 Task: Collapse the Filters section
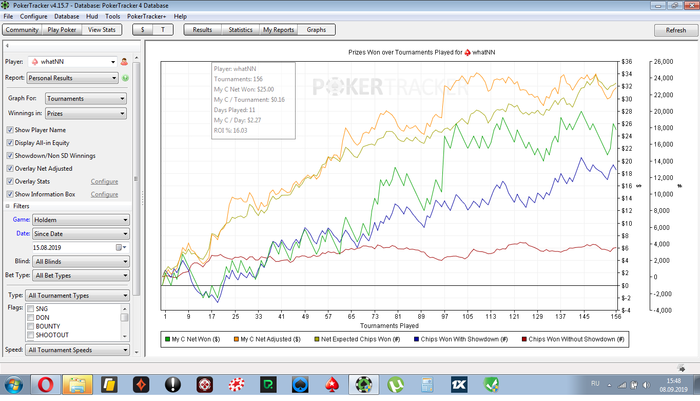click(x=8, y=206)
